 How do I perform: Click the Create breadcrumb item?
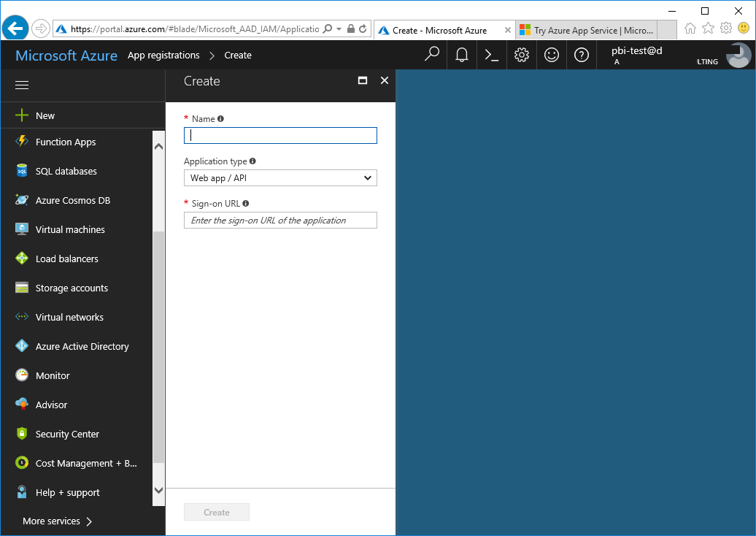point(238,55)
